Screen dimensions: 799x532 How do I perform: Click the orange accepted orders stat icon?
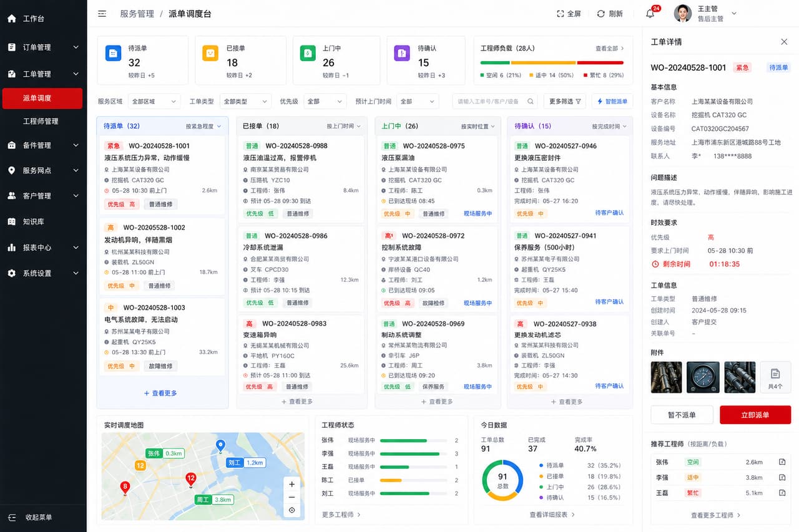(x=210, y=53)
